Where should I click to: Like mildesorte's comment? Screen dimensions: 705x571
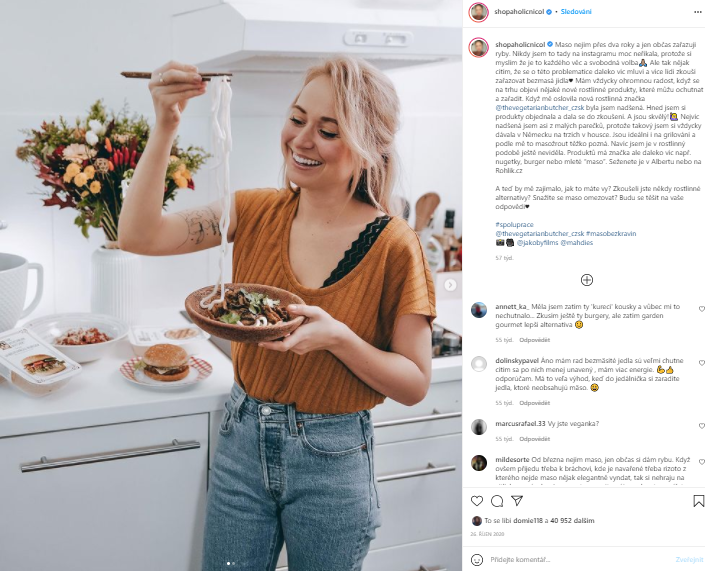pos(701,462)
